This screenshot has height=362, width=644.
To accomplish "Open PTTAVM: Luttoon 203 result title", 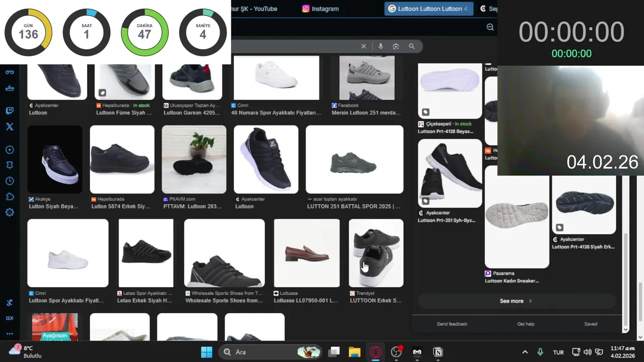I will click(193, 206).
